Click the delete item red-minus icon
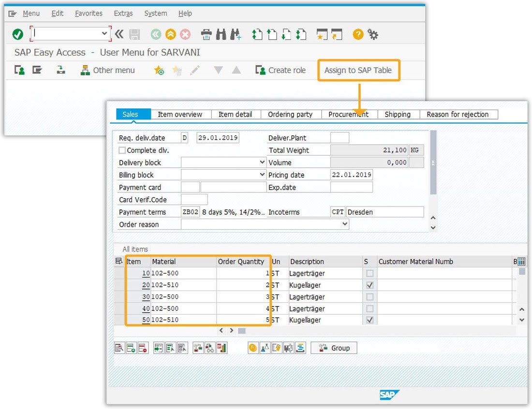Screen dimensions: 532x409 click(x=143, y=348)
